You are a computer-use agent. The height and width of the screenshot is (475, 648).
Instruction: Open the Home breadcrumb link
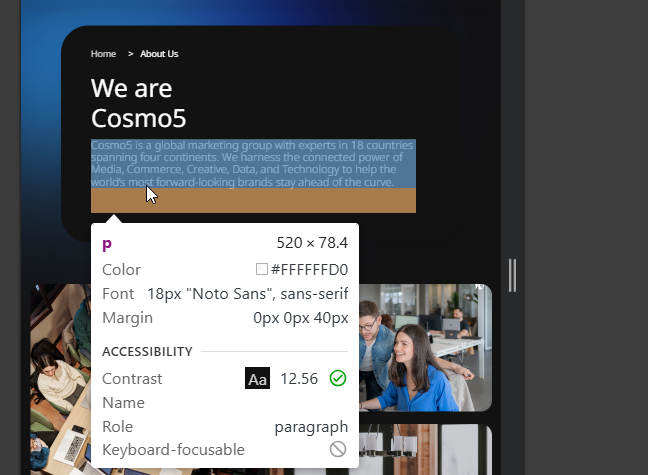point(103,54)
